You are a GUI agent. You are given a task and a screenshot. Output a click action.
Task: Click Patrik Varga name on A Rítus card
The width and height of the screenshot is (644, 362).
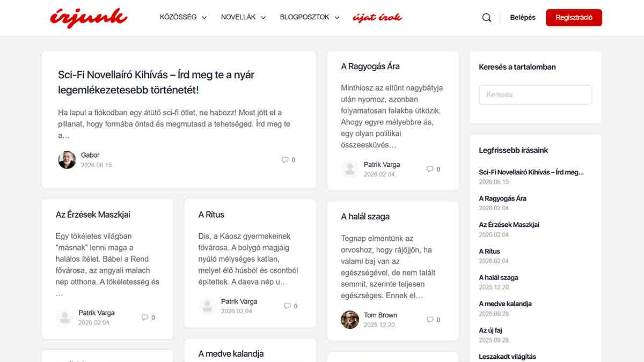coord(239,301)
